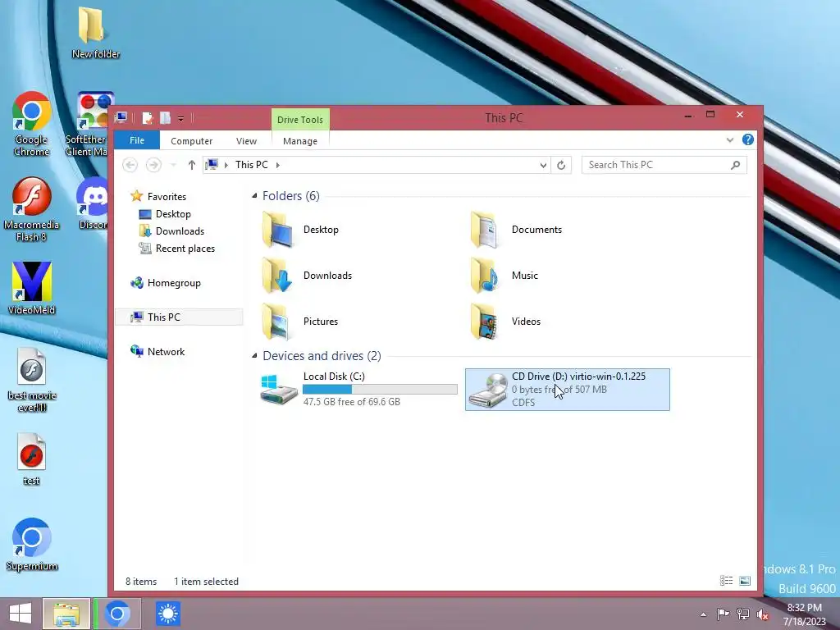Click the Local Disk (C:) usage bar
Screen dimensions: 840x630
[x=380, y=390]
